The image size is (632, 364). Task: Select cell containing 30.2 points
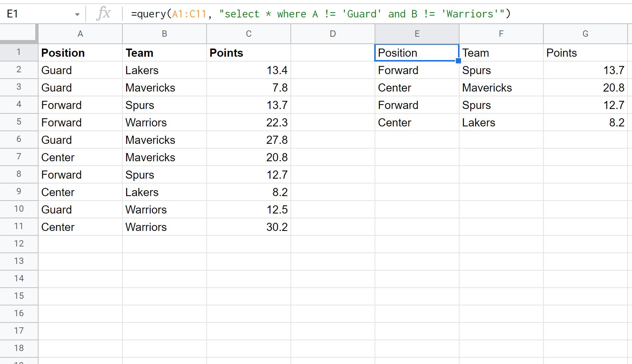coord(248,227)
